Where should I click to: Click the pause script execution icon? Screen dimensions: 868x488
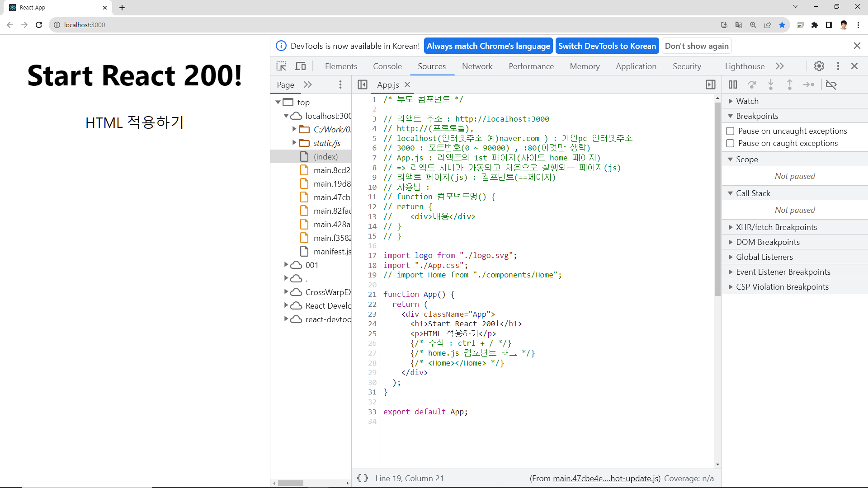[x=733, y=84]
